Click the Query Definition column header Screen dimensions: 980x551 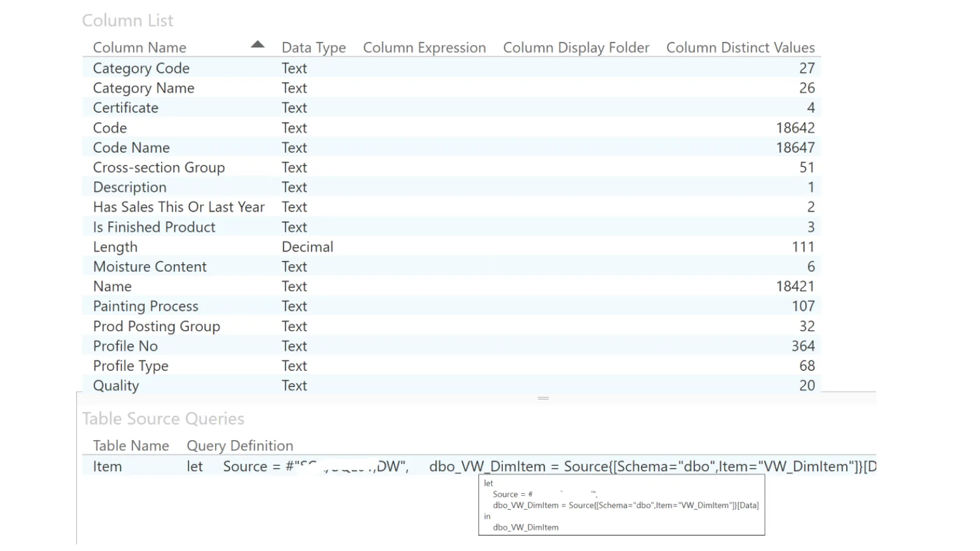[x=240, y=445]
